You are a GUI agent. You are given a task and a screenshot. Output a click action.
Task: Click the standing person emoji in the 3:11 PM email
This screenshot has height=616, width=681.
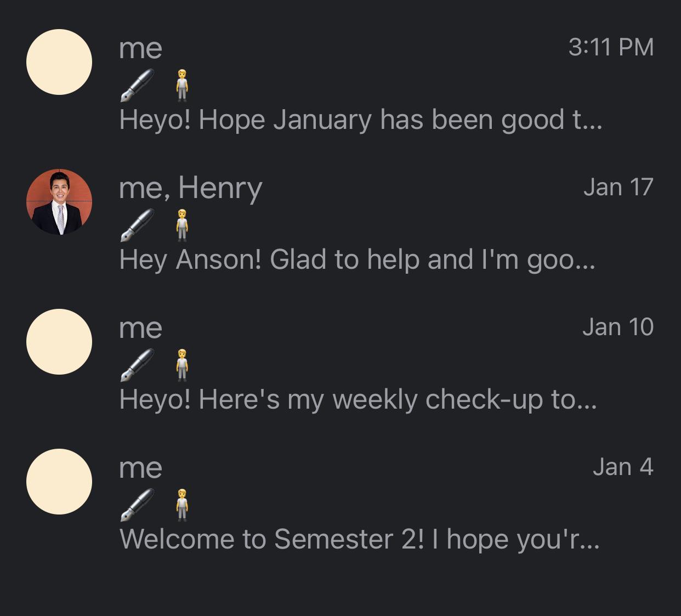[x=182, y=86]
